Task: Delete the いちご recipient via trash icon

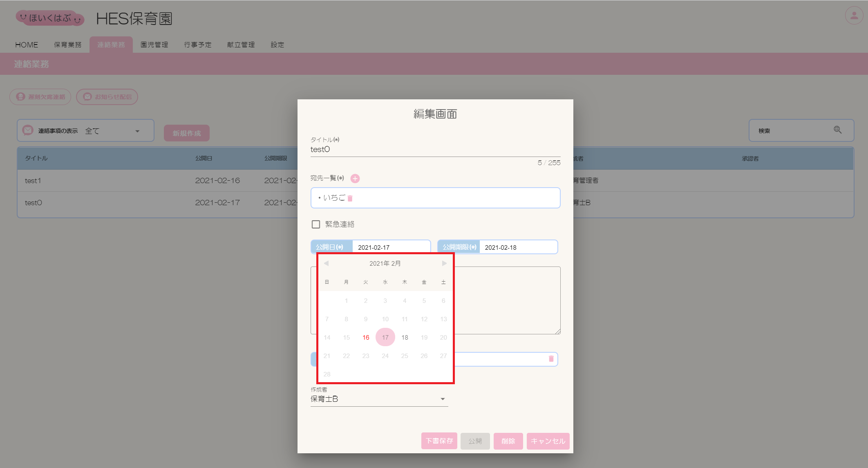Action: coord(350,198)
